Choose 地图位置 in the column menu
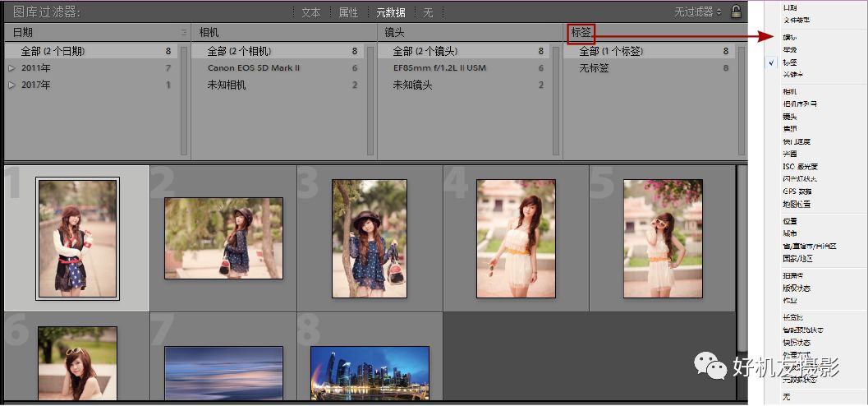The width and height of the screenshot is (868, 406). click(x=796, y=205)
